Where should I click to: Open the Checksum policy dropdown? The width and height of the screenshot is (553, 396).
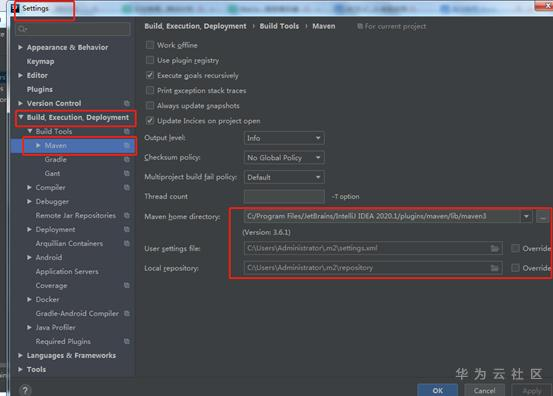tap(284, 157)
